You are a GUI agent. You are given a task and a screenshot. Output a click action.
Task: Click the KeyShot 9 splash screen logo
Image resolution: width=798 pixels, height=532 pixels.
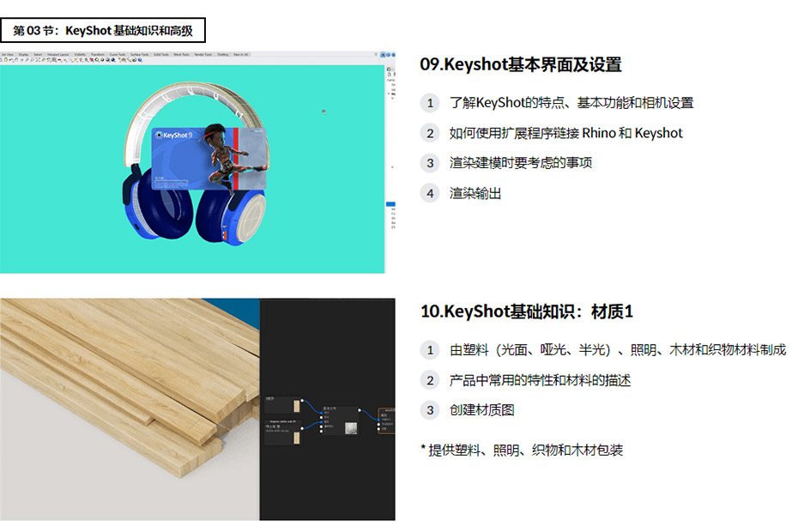(x=173, y=135)
